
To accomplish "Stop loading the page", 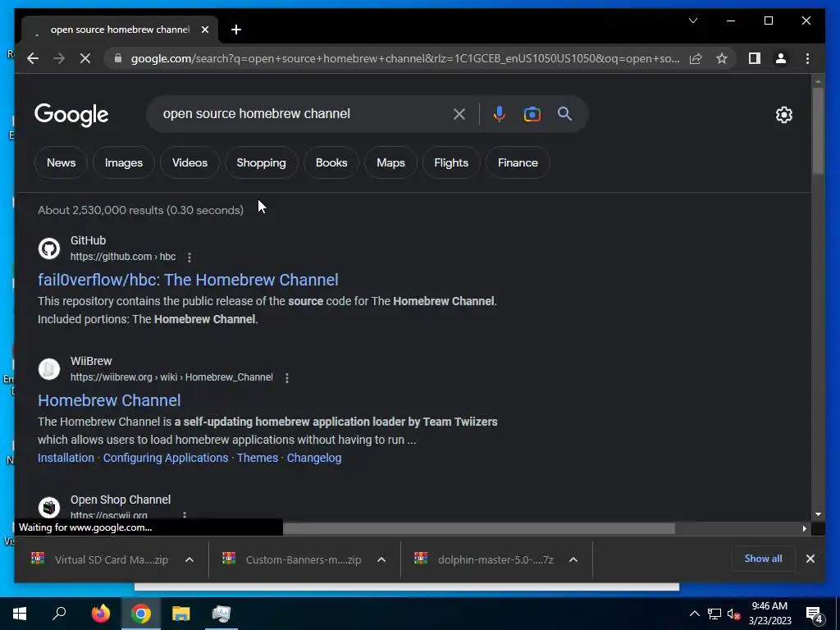I will click(x=85, y=58).
